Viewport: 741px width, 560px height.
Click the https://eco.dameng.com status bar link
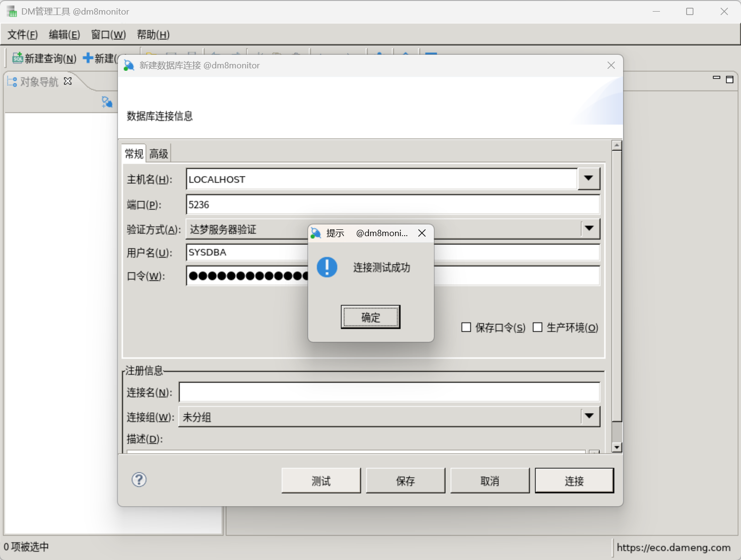point(674,547)
